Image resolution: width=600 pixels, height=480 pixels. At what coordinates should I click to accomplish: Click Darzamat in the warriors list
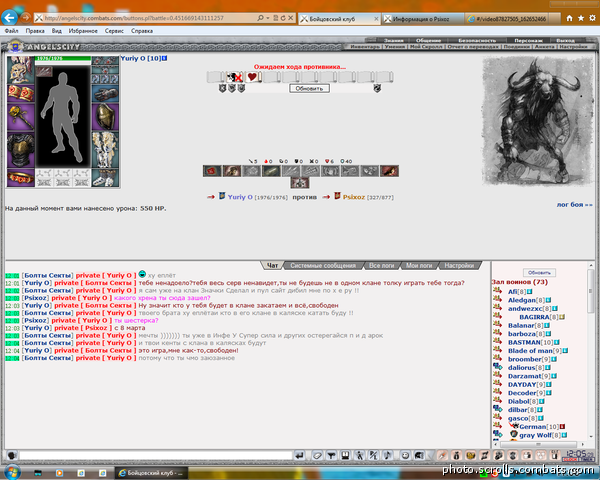pyautogui.click(x=525, y=376)
